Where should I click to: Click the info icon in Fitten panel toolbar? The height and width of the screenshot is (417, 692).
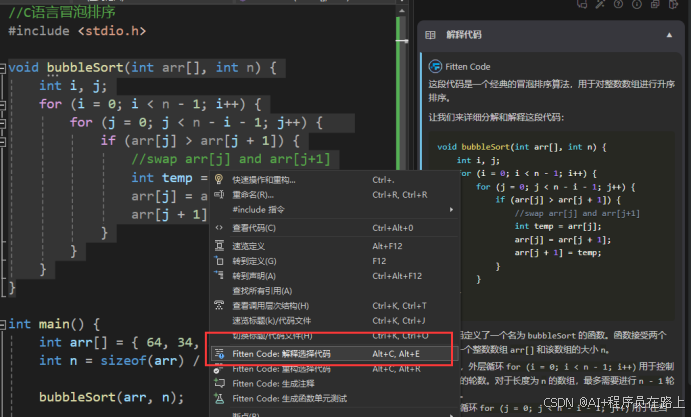pos(636,4)
